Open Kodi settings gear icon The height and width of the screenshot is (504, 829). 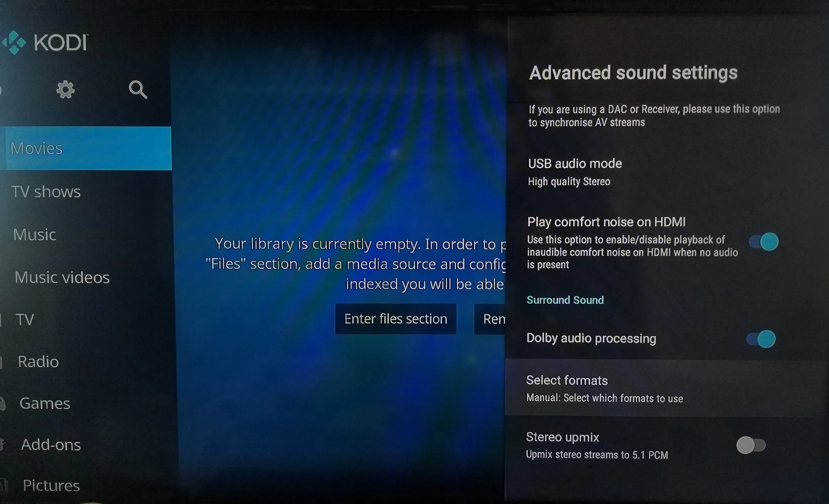65,90
